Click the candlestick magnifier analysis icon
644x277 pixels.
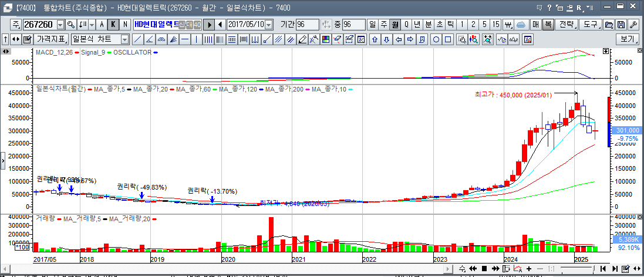(474, 40)
